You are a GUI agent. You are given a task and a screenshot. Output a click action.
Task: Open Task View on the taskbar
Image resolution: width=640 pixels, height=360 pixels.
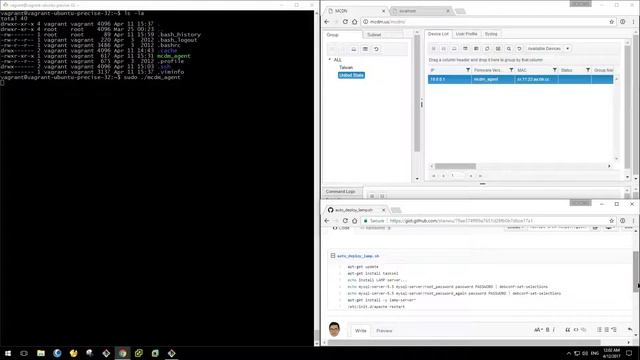pyautogui.click(x=24, y=353)
